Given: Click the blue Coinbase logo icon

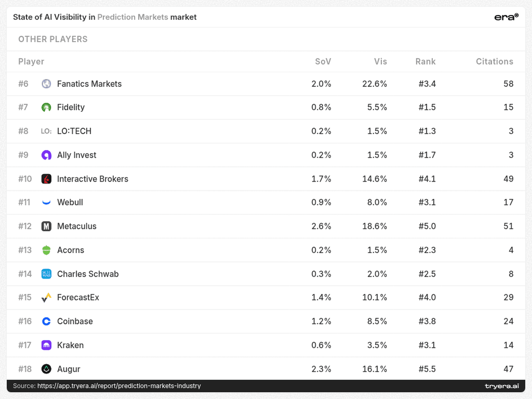Looking at the screenshot, I should (46, 321).
